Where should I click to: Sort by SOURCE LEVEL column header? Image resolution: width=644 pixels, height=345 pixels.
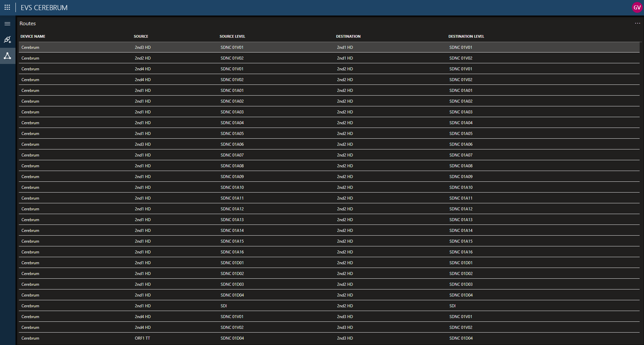click(x=232, y=36)
